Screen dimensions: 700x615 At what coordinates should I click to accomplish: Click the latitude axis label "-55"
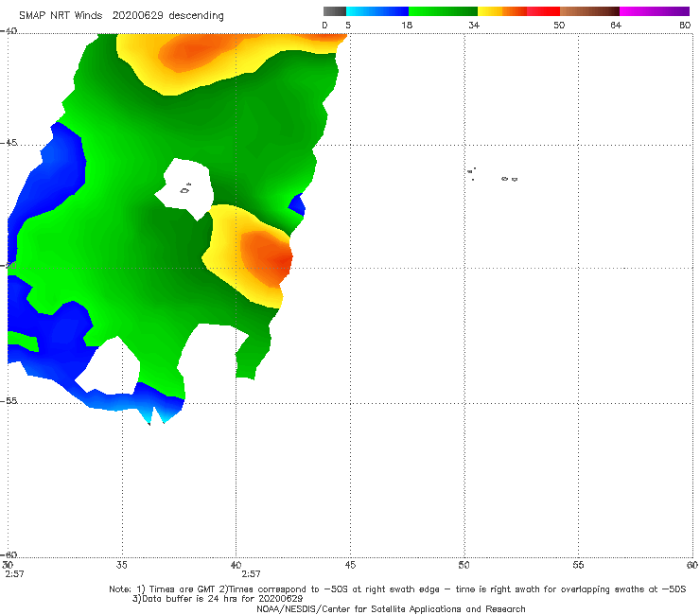click(x=9, y=400)
